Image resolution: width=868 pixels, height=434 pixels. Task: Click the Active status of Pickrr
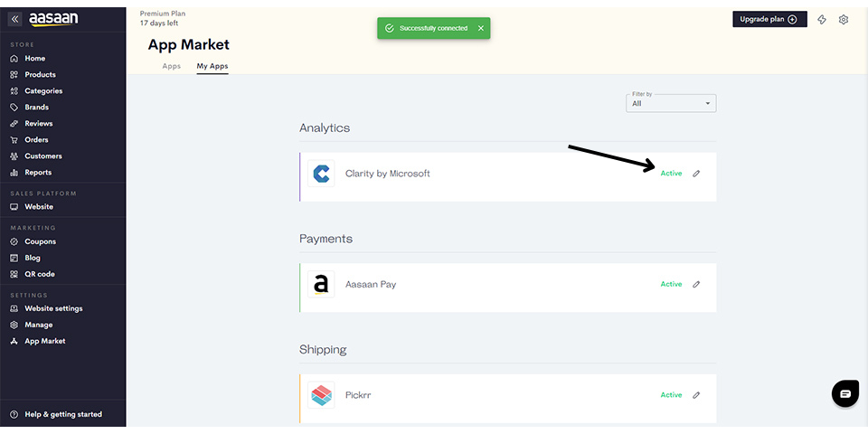pos(671,395)
